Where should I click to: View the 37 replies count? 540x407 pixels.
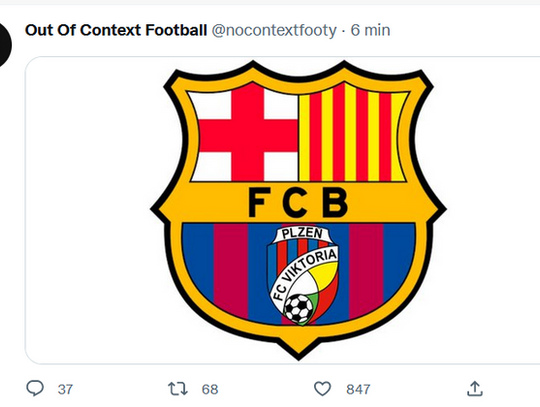[65, 389]
